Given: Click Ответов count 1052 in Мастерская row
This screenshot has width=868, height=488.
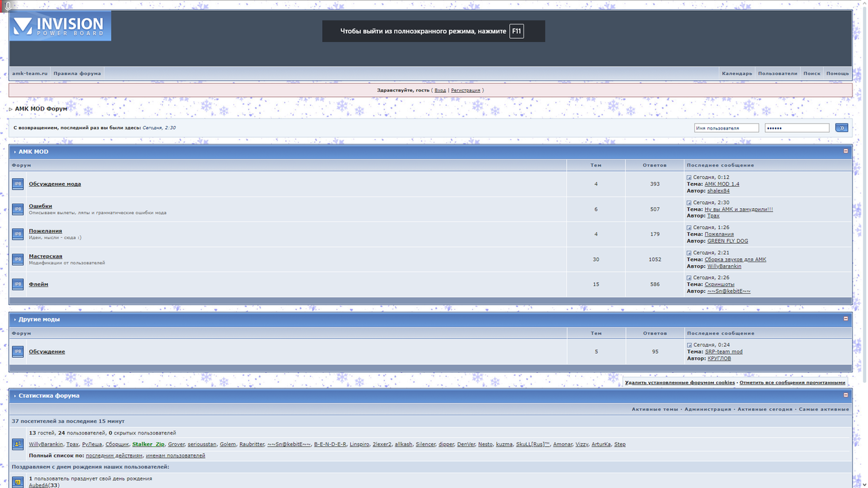Looking at the screenshot, I should (x=654, y=259).
